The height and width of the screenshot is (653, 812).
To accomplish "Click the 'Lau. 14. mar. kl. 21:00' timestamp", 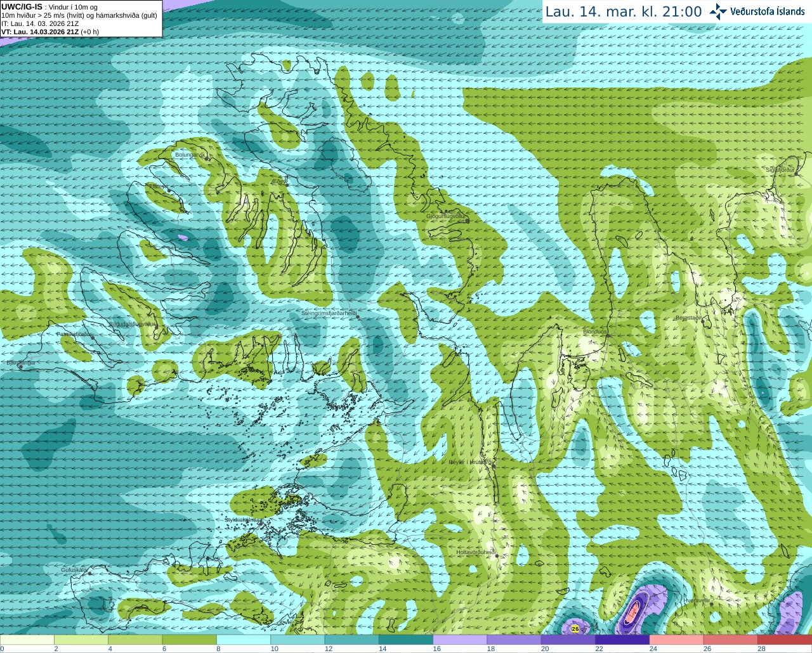I will (x=624, y=11).
